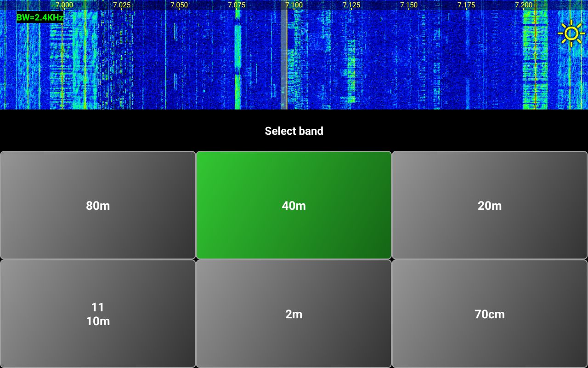Tap the 7.050 frequency scale label
Viewport: 588px width, 368px height.
[x=179, y=5]
